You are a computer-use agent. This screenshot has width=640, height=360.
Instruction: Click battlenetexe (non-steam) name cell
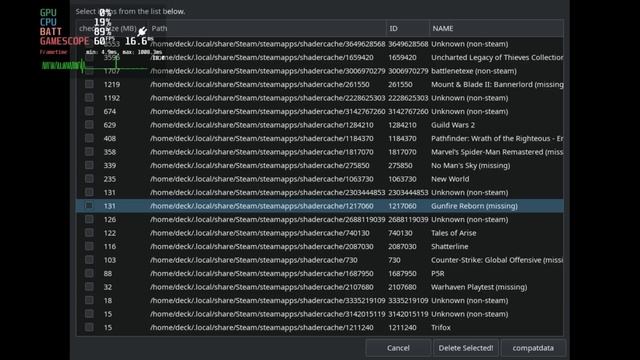(473, 71)
